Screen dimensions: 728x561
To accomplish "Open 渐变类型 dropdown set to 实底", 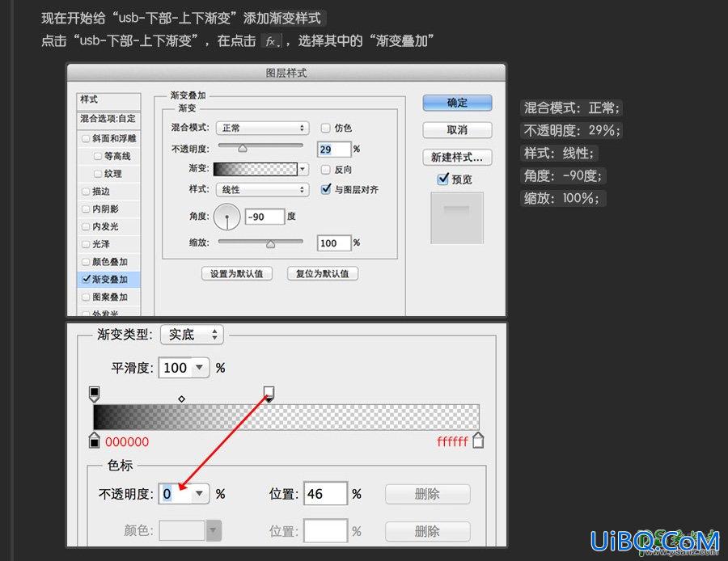I will tap(192, 335).
